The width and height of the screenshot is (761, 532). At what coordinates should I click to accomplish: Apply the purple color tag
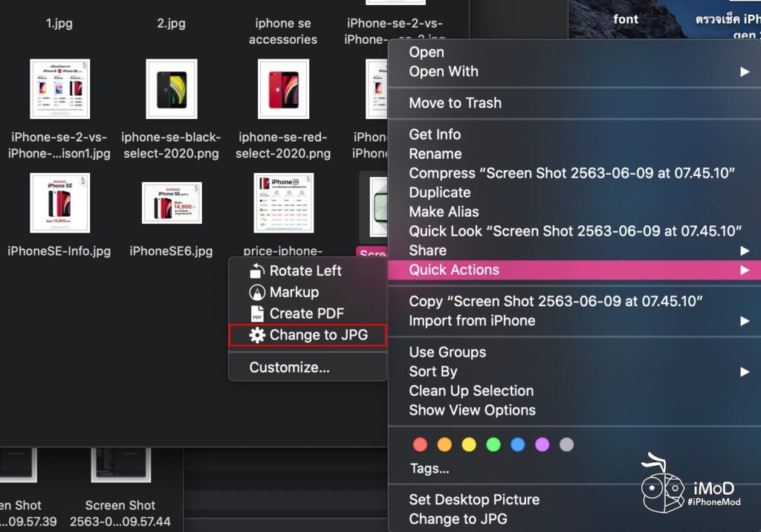click(x=543, y=444)
